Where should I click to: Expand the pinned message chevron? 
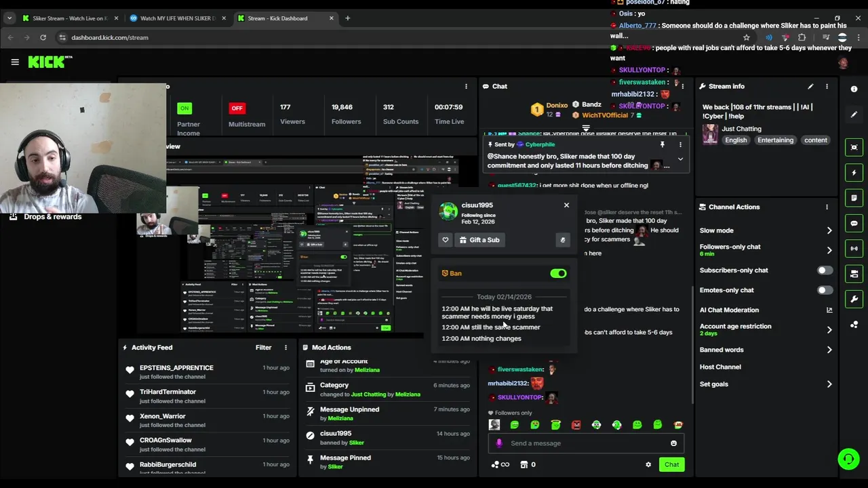coord(680,159)
